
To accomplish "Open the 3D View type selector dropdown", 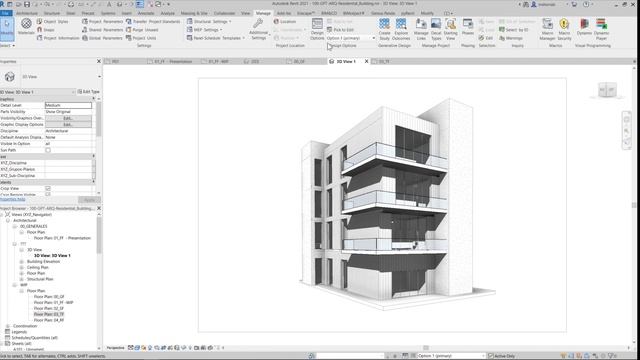I will (99, 77).
